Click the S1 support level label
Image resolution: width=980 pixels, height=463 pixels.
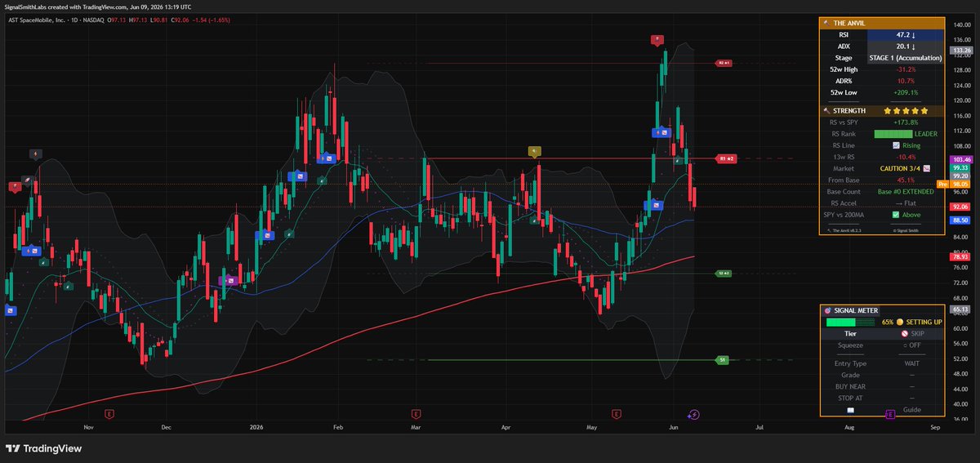coord(722,359)
